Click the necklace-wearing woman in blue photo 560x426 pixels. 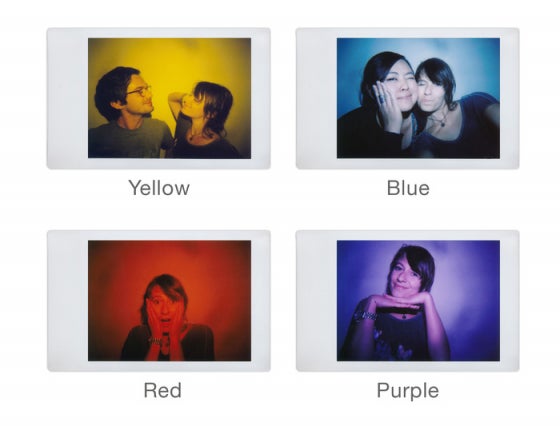coord(455,109)
